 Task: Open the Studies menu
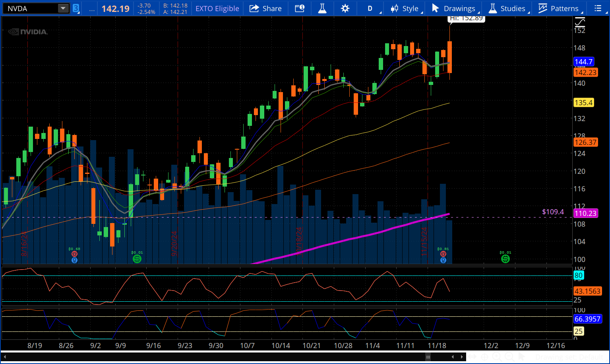click(x=507, y=8)
